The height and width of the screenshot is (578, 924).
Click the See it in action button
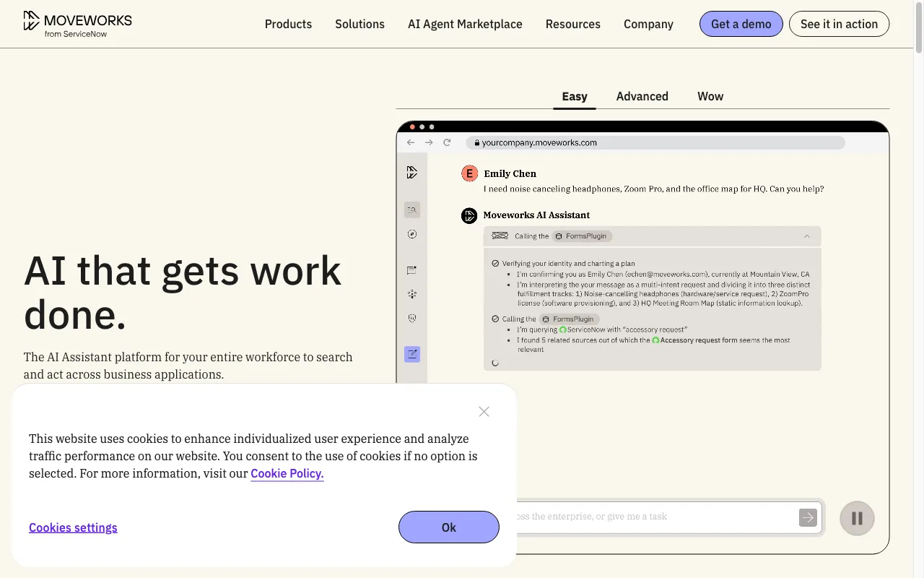pyautogui.click(x=839, y=24)
